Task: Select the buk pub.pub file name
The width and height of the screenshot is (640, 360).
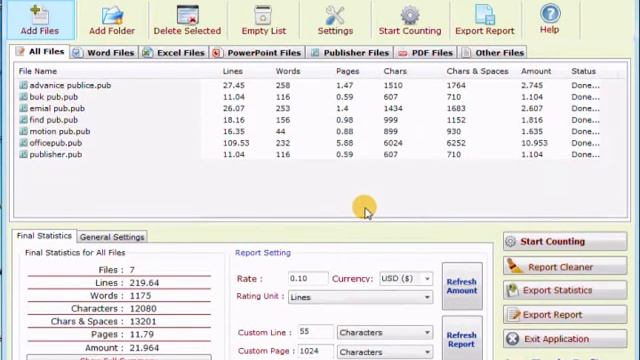Action: point(53,97)
